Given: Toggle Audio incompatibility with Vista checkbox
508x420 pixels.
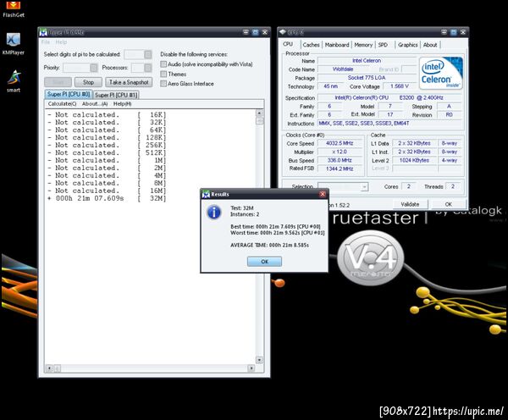Looking at the screenshot, I should (163, 64).
